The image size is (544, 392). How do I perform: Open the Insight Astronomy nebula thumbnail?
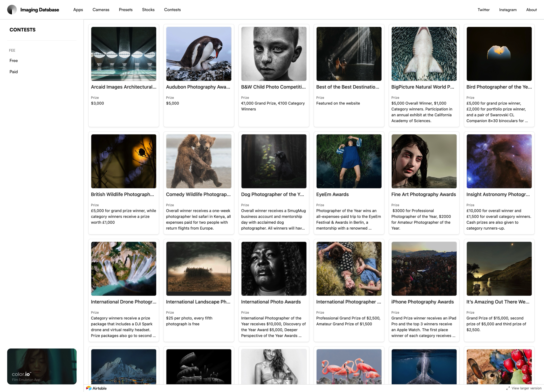coord(499,161)
